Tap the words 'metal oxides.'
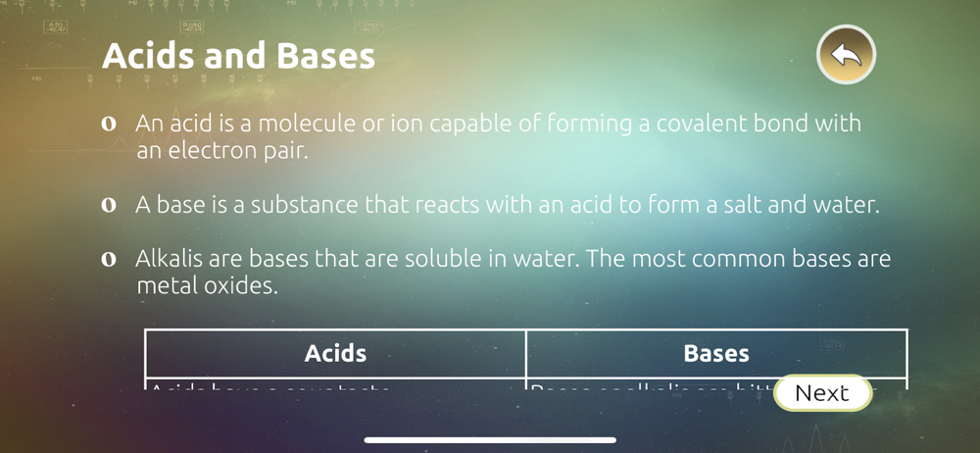Image resolution: width=980 pixels, height=453 pixels. (207, 286)
